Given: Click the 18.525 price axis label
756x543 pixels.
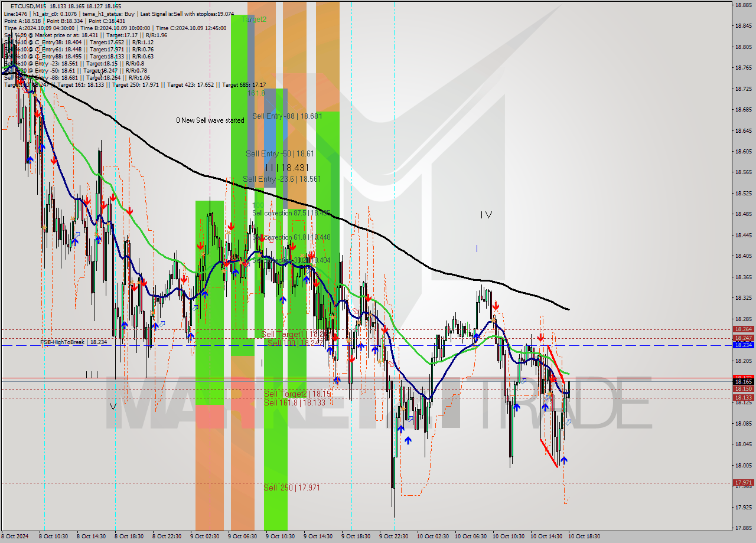Looking at the screenshot, I should tap(743, 193).
